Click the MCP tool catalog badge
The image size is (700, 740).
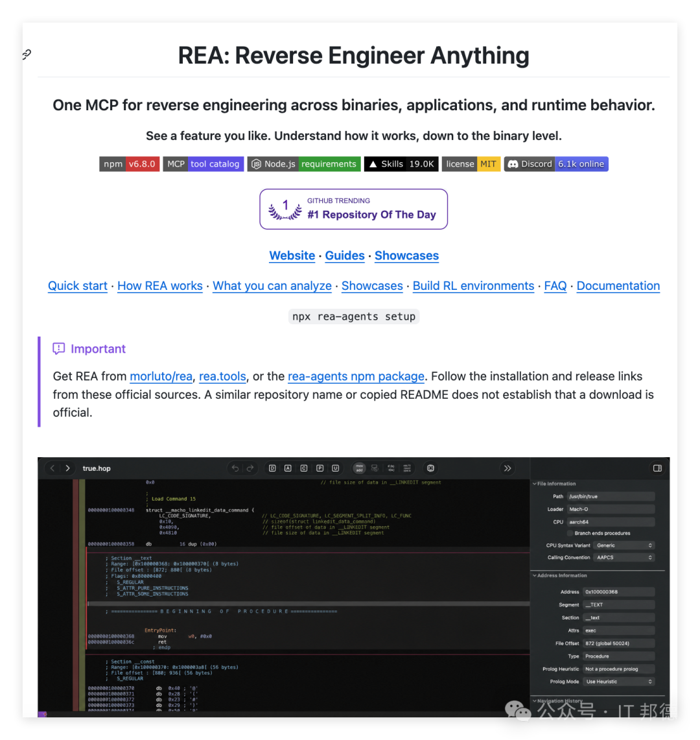click(x=204, y=164)
